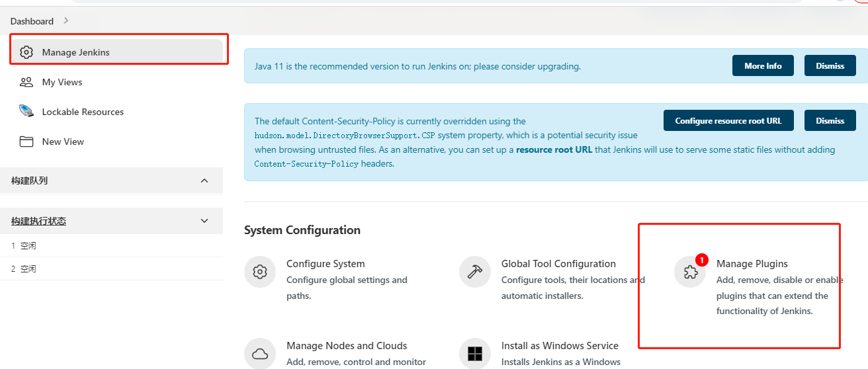Viewport: 868px width, 369px height.
Task: Dismiss the Java 11 recommendation banner
Action: pyautogui.click(x=830, y=66)
